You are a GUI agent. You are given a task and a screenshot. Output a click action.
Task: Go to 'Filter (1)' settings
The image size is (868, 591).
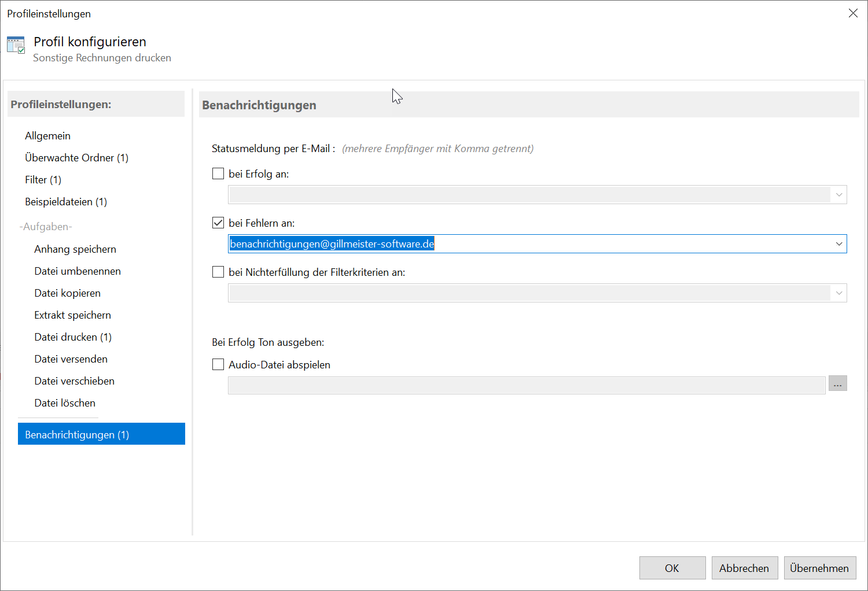click(43, 180)
